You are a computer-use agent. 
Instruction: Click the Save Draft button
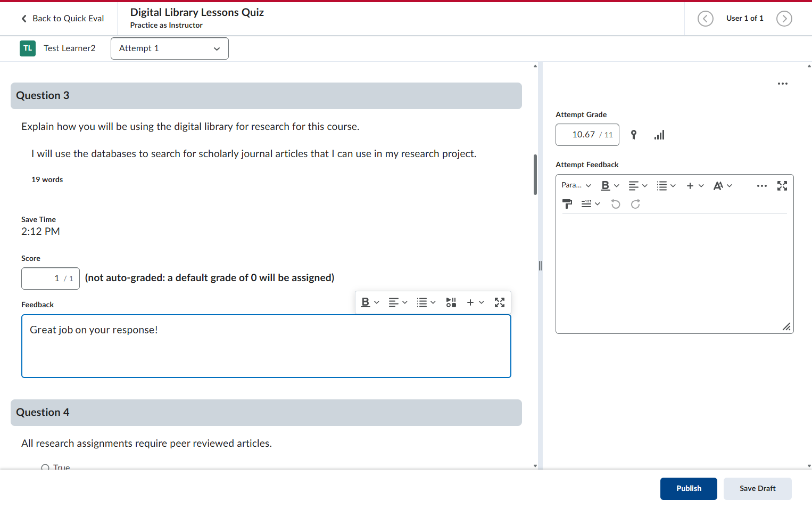[x=757, y=489]
